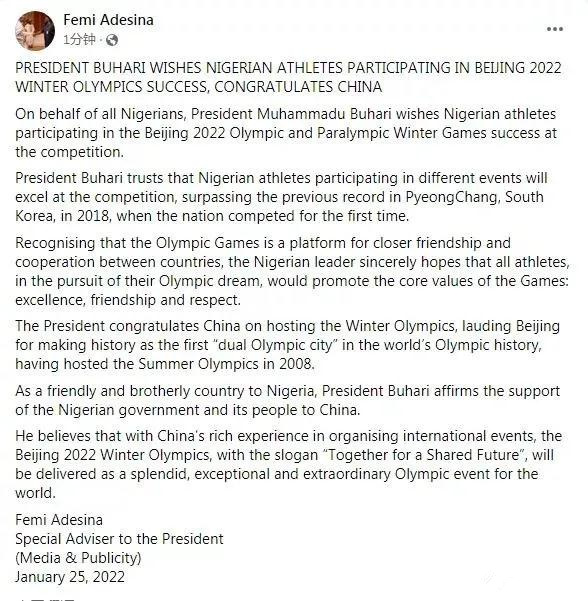Image resolution: width=588 pixels, height=601 pixels.
Task: Click the Special Adviser to the President line
Action: click(119, 539)
